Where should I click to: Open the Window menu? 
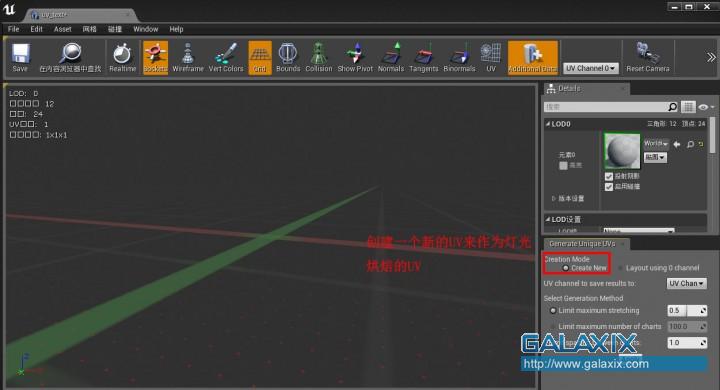146,29
